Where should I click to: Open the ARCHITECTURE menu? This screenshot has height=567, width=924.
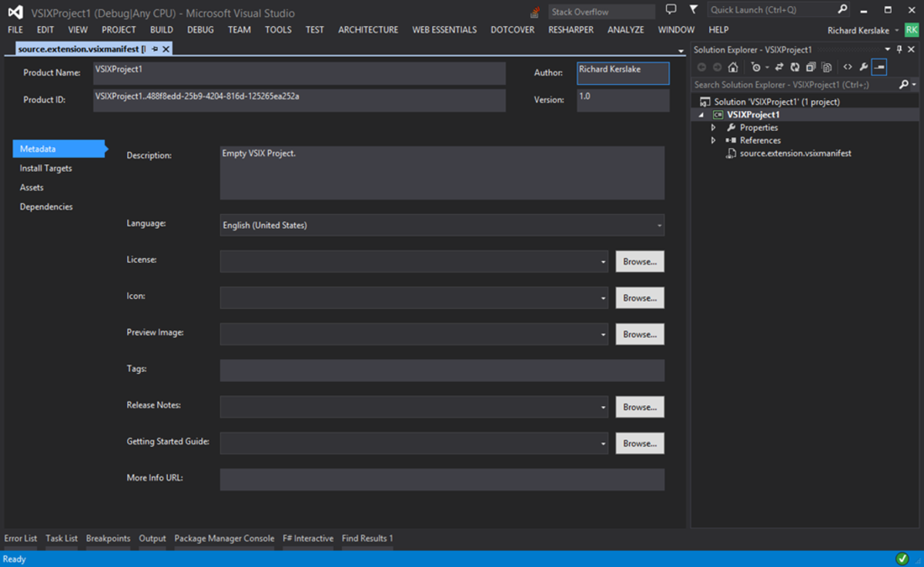click(x=368, y=30)
